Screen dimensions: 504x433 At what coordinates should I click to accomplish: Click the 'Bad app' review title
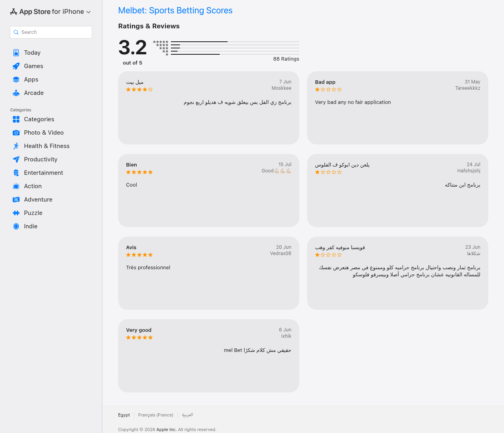pyautogui.click(x=325, y=82)
